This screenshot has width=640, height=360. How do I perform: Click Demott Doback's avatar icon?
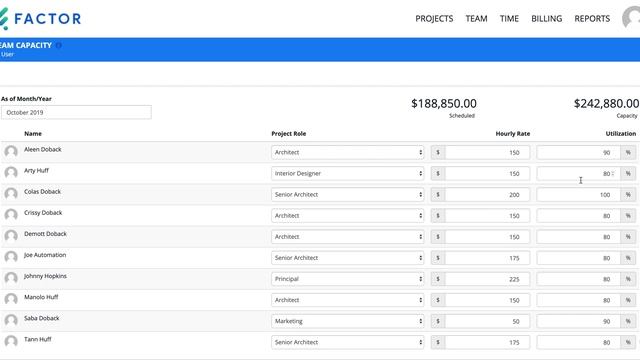point(11,236)
